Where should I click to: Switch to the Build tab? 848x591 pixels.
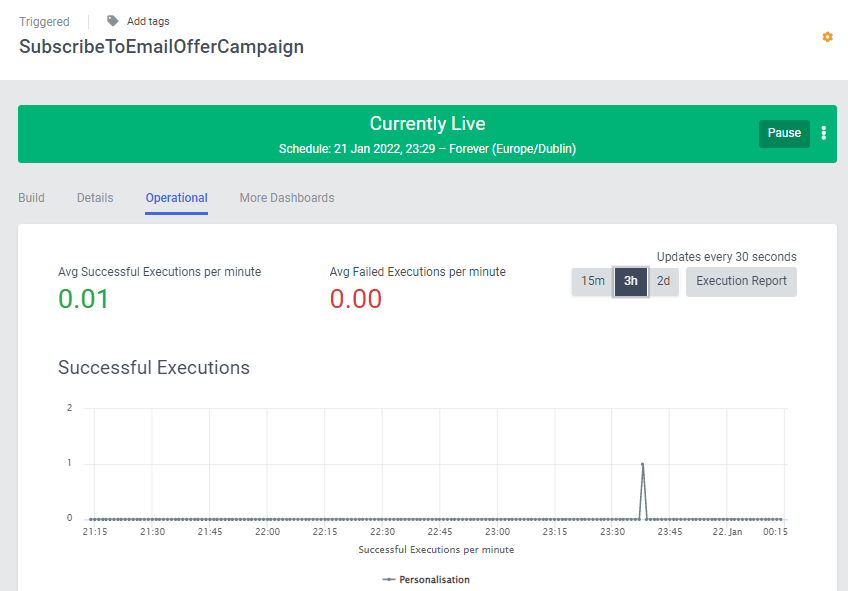click(31, 198)
